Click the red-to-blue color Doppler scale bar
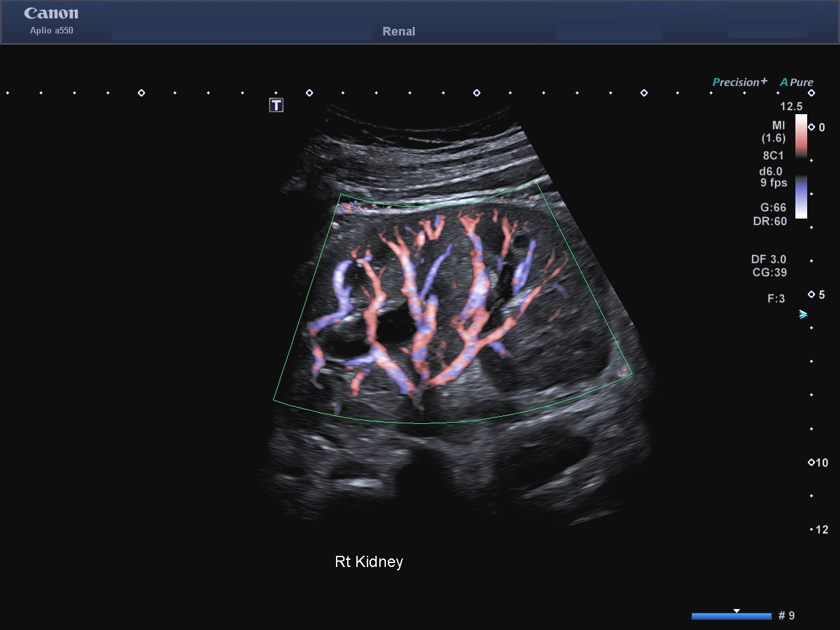This screenshot has height=630, width=840. click(801, 166)
